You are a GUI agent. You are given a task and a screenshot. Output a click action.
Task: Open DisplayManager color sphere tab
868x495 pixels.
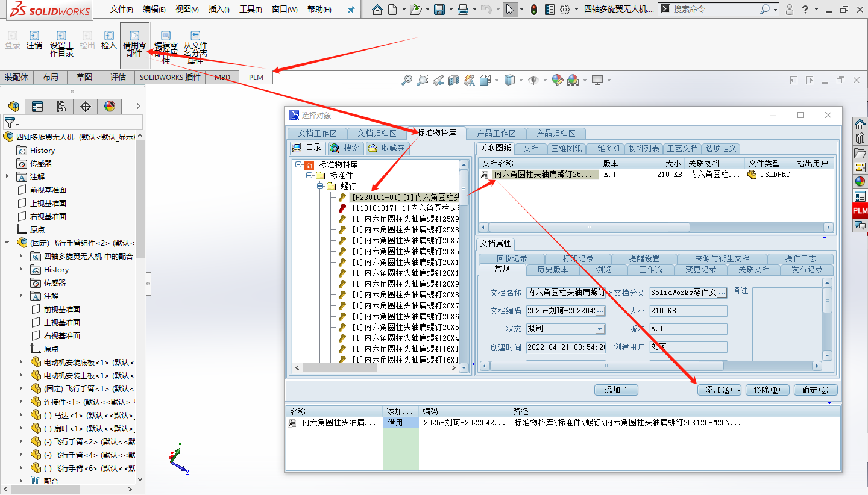(x=110, y=107)
